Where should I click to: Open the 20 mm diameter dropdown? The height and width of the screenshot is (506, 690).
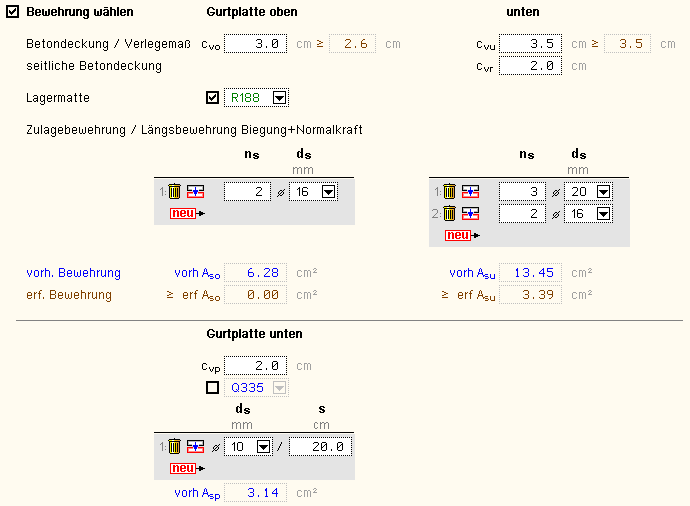603,192
